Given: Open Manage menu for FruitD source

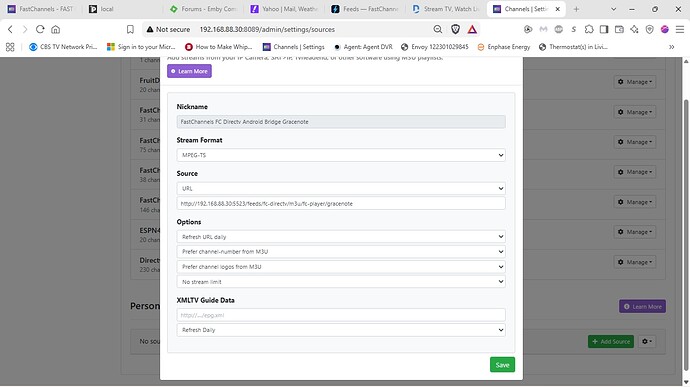Looking at the screenshot, I should (x=635, y=82).
